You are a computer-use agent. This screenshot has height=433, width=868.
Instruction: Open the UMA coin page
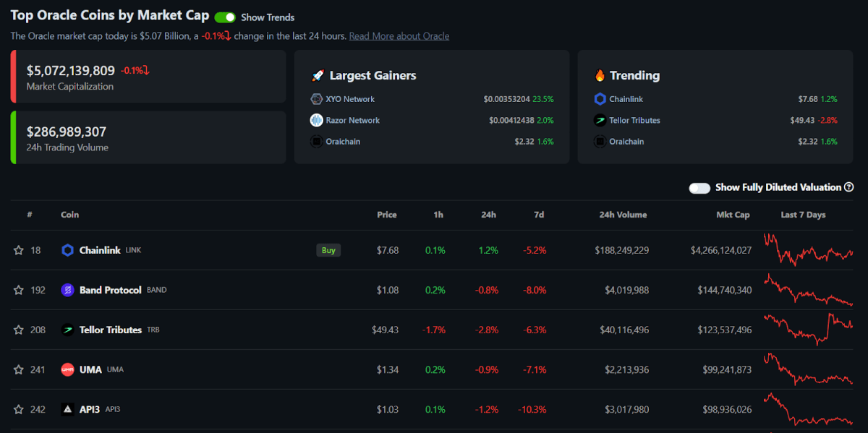click(90, 369)
